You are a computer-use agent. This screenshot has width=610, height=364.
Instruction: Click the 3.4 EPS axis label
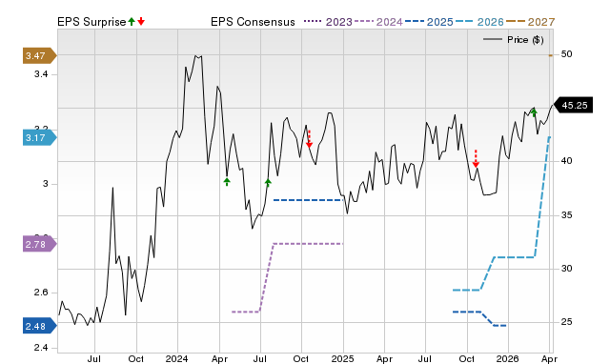41,74
